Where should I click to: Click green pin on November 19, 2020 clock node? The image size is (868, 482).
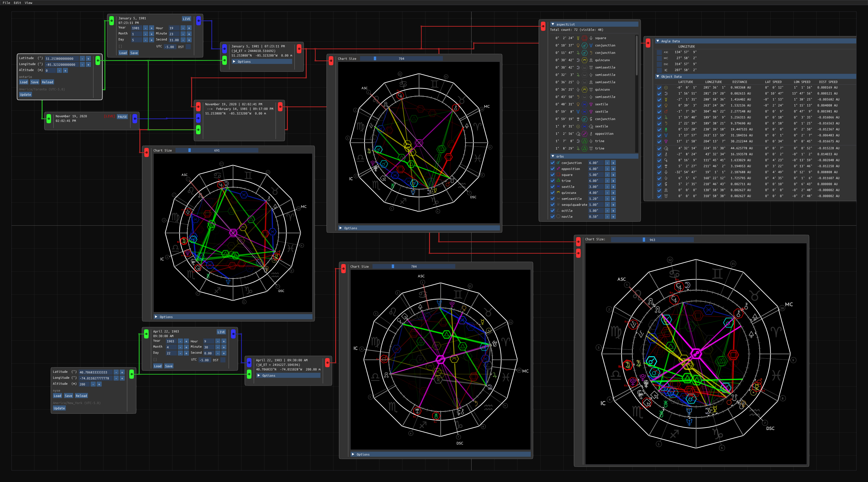click(49, 118)
